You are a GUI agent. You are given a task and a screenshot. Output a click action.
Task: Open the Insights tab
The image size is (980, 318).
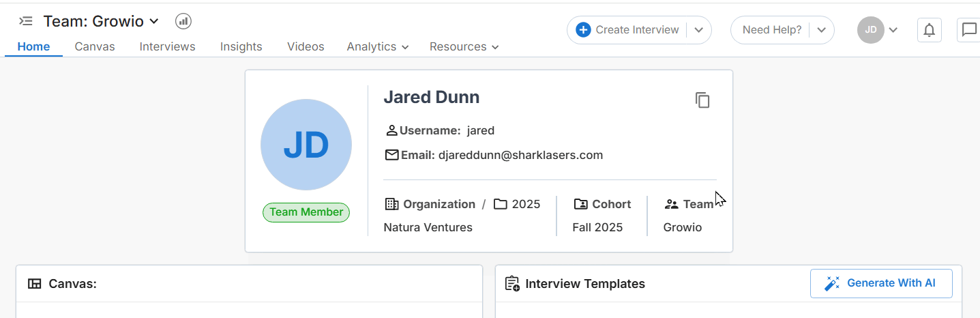click(x=241, y=46)
